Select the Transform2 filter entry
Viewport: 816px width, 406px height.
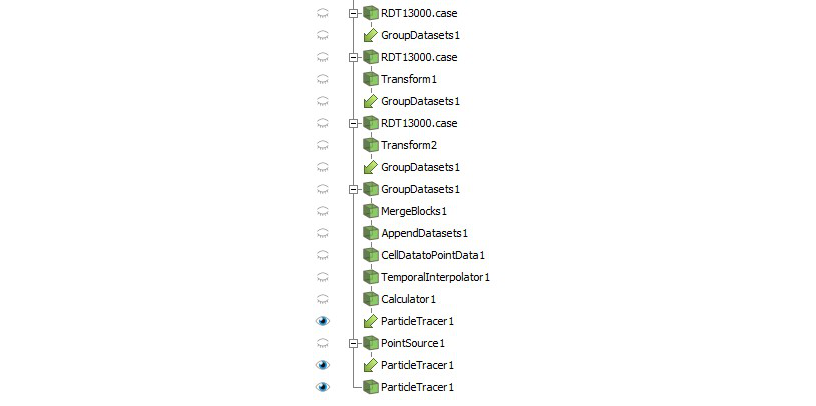(409, 145)
